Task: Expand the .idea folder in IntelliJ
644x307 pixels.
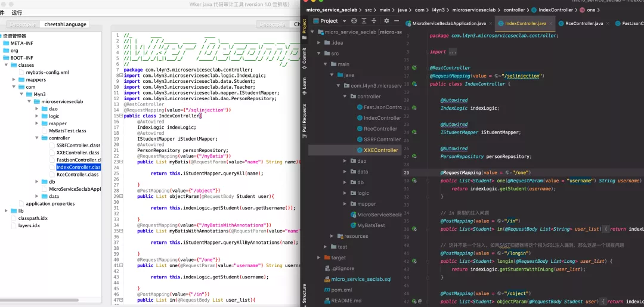Action: pos(319,43)
